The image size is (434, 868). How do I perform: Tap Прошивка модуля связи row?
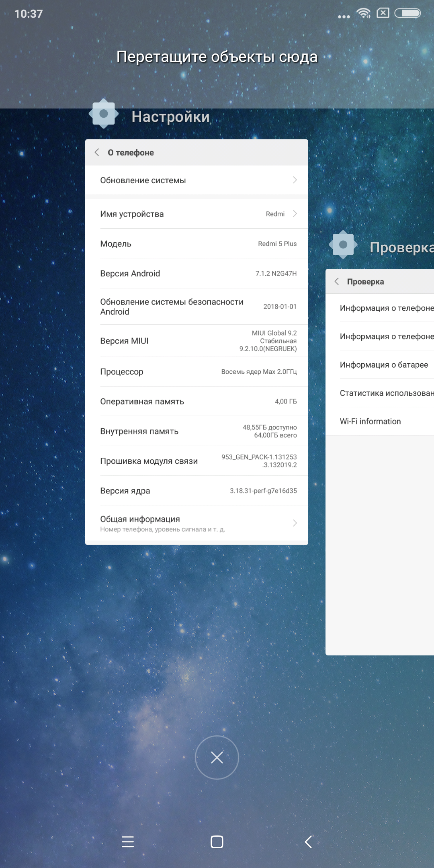coord(197,461)
